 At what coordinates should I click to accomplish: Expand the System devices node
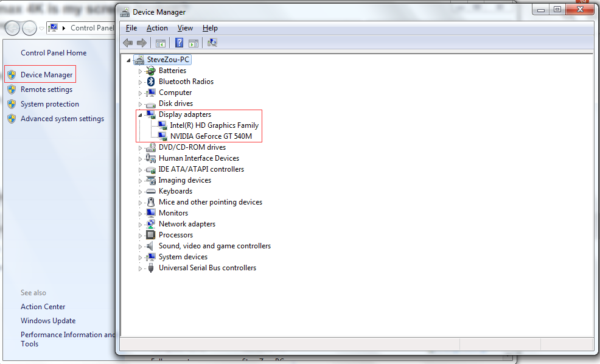tap(140, 257)
